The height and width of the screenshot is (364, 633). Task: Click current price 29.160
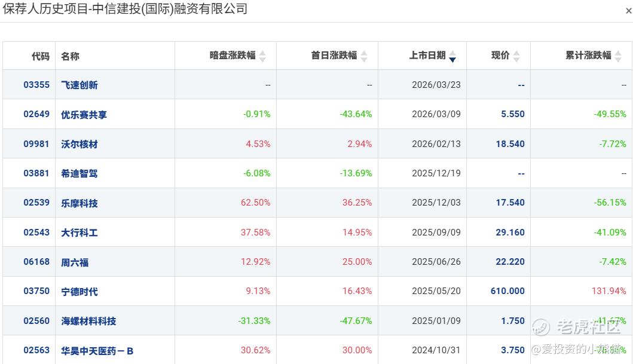510,233
